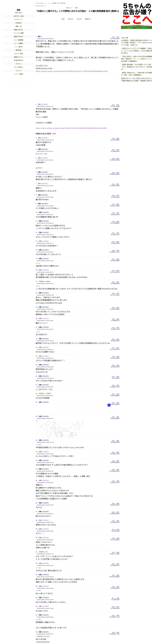Open 番組ch(NHK) board in sidebar
152x644 pixels.
(18, 36)
